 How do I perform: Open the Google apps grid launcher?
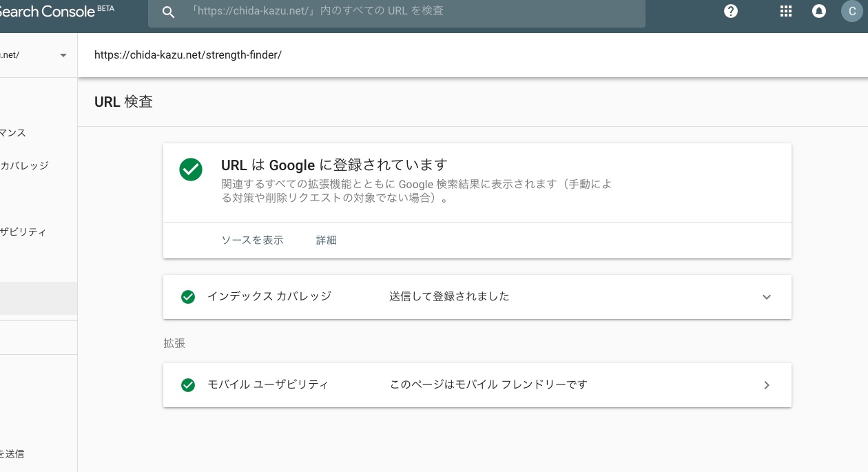point(785,12)
